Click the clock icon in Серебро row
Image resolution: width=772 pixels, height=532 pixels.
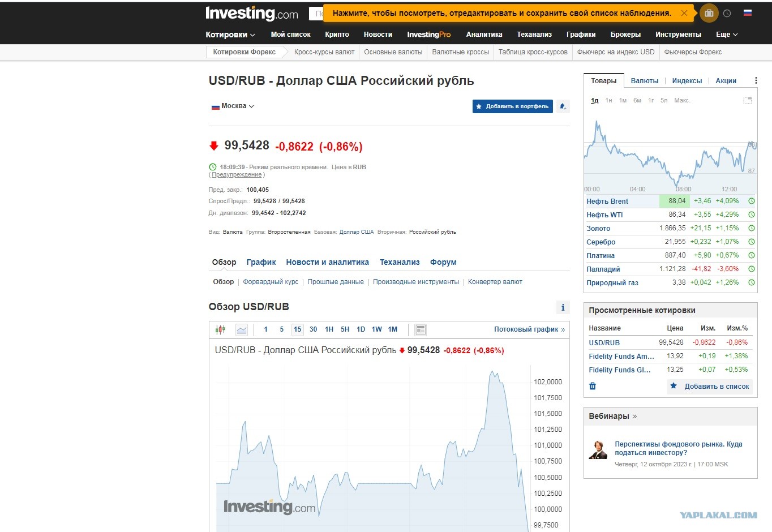tap(752, 242)
